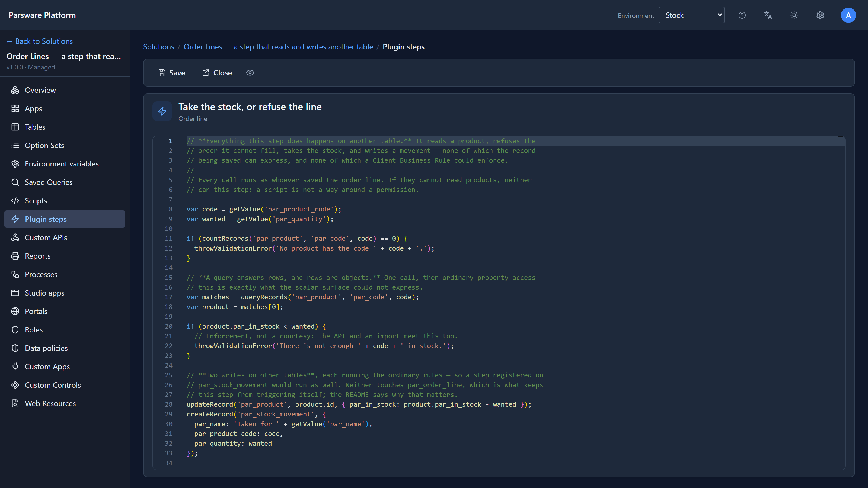Click the Portals globe icon
Screen dimensions: 868x488
(x=15, y=311)
